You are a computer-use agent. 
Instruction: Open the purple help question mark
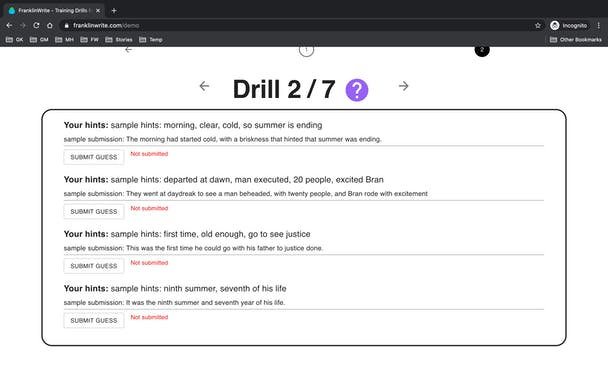click(x=357, y=90)
